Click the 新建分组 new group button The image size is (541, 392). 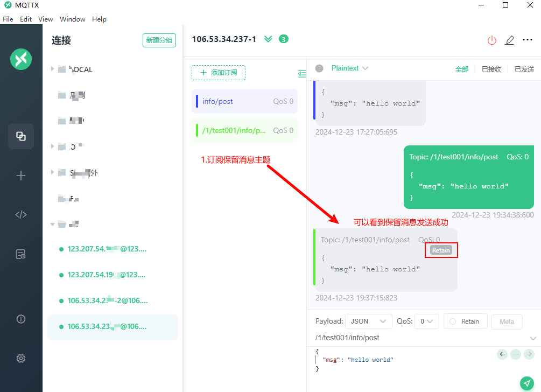click(159, 40)
